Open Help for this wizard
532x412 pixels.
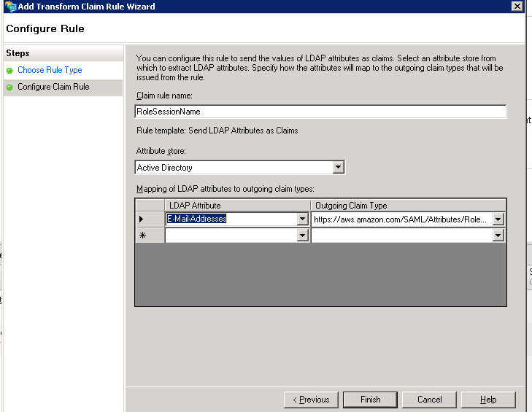click(488, 400)
